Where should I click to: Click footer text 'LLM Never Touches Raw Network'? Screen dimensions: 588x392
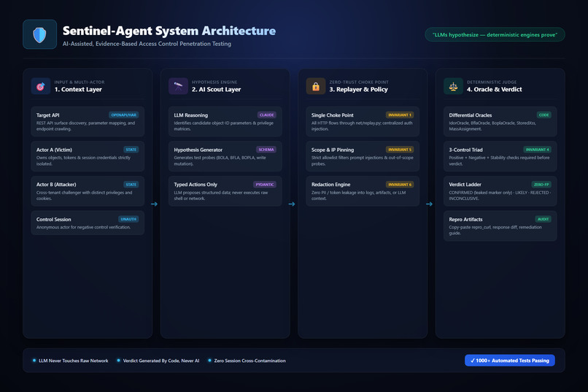click(x=74, y=361)
